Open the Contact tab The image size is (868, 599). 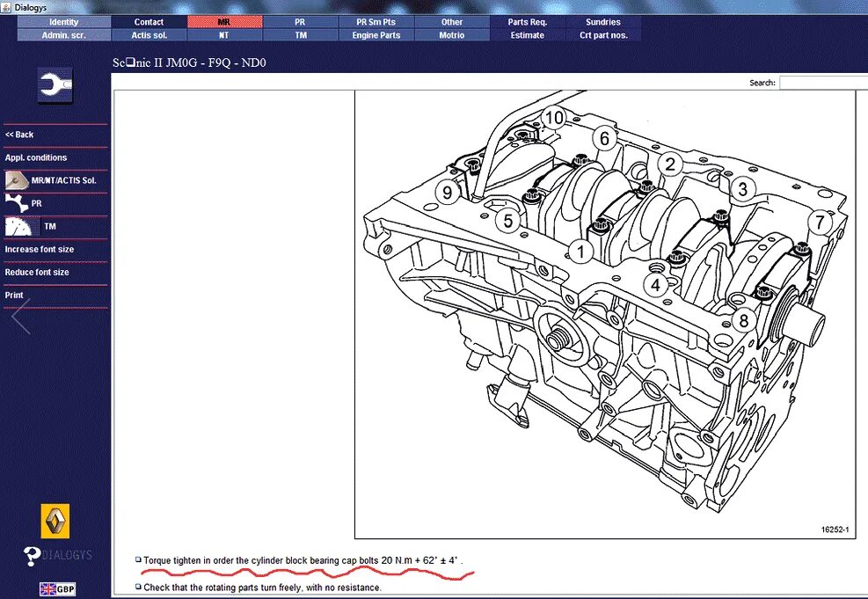(149, 22)
